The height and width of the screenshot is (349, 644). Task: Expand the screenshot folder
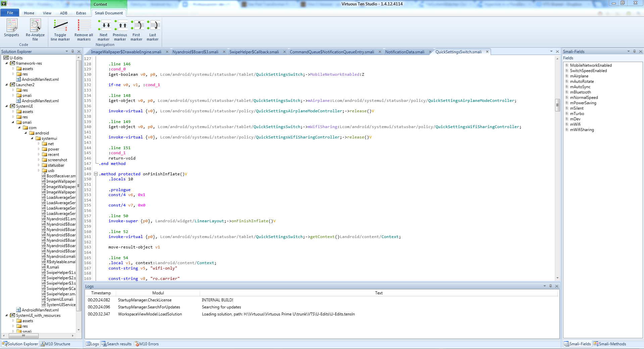pyautogui.click(x=39, y=160)
